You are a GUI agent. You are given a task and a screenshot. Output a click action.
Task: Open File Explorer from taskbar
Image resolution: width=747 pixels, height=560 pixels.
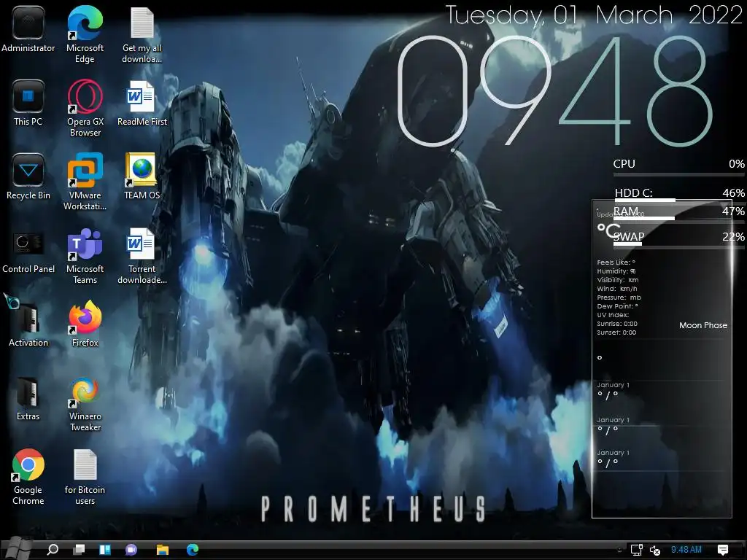tap(163, 550)
